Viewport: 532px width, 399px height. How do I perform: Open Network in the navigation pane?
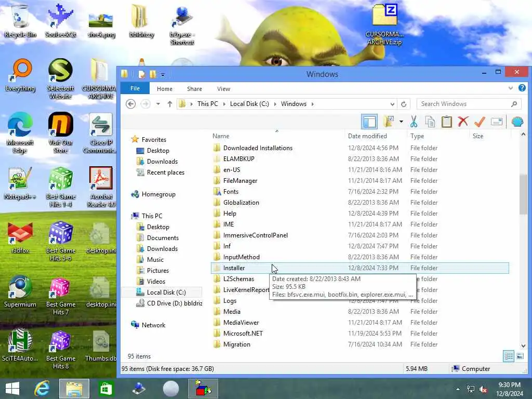point(153,325)
